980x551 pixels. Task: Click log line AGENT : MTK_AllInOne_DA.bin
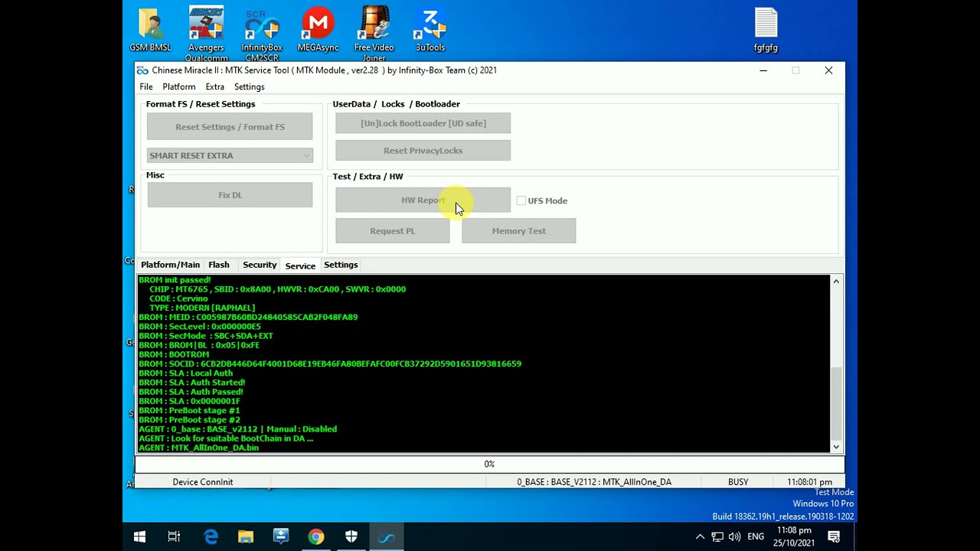pyautogui.click(x=198, y=448)
